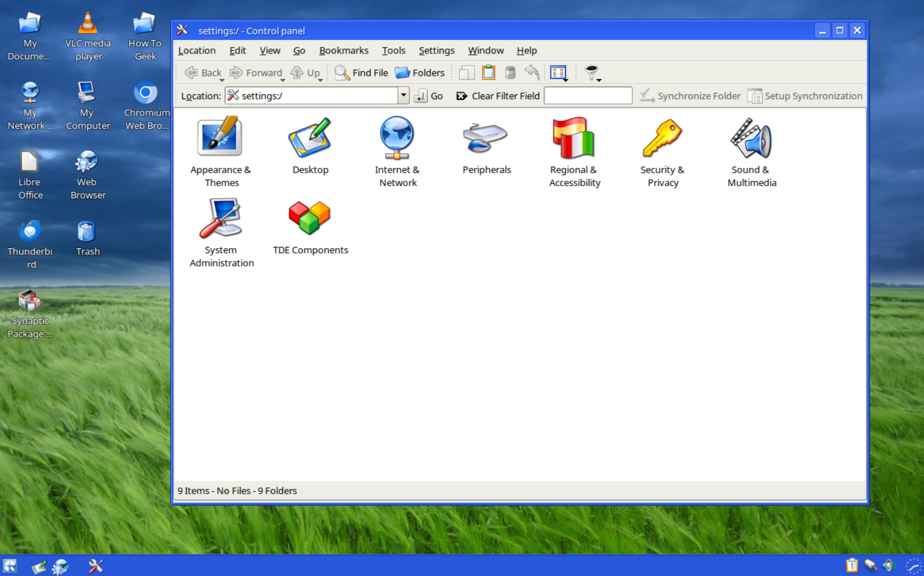Click the volume speaker tray icon
Viewport: 924px width, 576px height.
tap(889, 566)
